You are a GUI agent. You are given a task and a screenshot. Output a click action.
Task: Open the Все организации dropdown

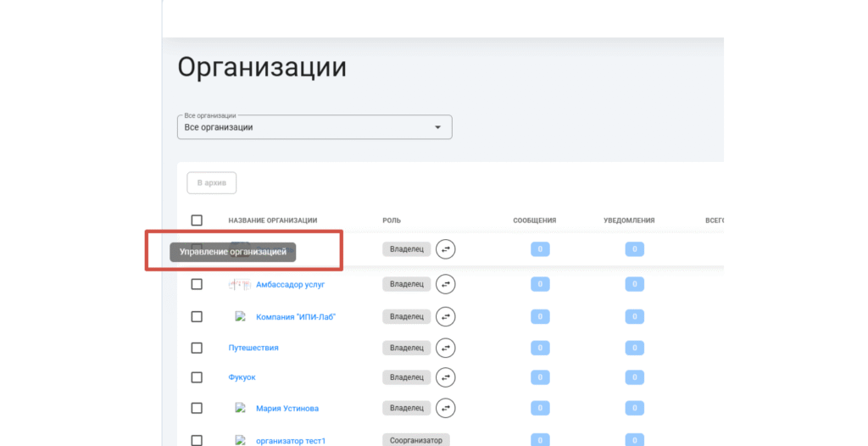click(314, 127)
